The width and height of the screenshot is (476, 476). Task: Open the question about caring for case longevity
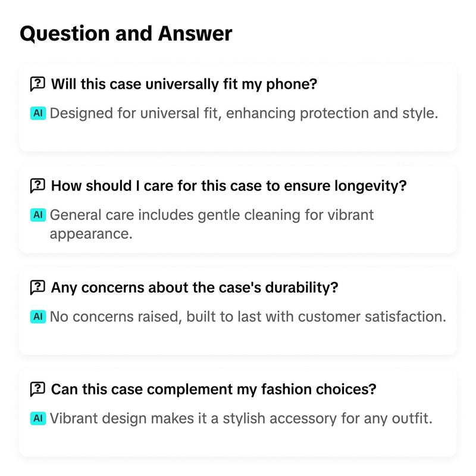click(228, 186)
